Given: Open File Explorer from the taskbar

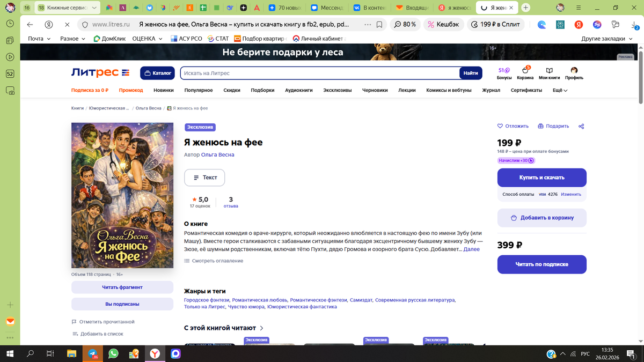Looking at the screenshot, I should point(71,354).
